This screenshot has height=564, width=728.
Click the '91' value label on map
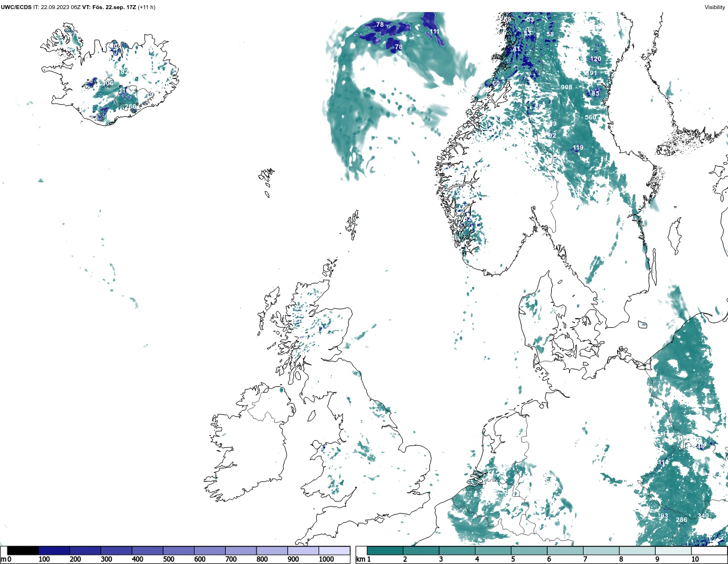click(593, 73)
